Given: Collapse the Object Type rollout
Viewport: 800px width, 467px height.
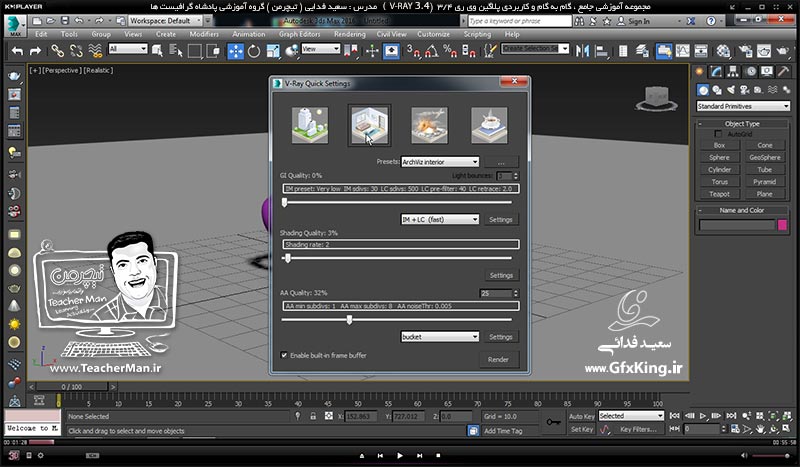Looking at the screenshot, I should point(742,124).
